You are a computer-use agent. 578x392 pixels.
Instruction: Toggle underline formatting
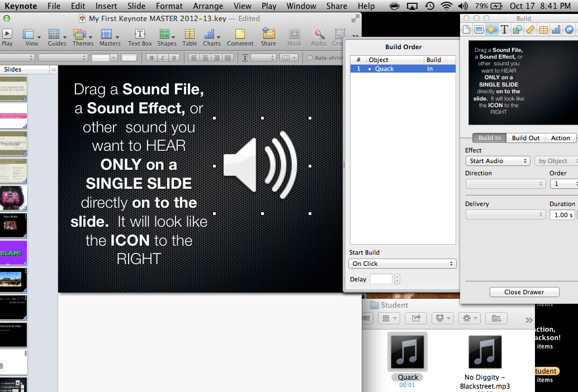pos(173,58)
